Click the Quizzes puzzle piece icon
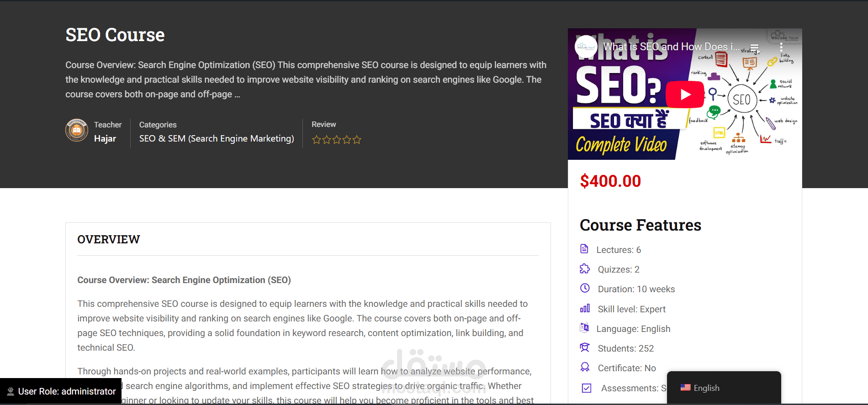The image size is (868, 405). [x=585, y=268]
